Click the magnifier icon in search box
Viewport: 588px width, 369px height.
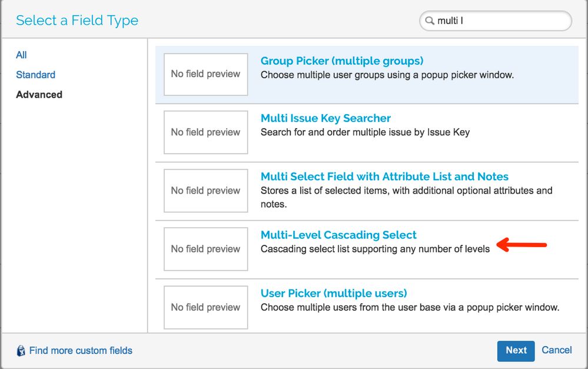click(x=429, y=21)
